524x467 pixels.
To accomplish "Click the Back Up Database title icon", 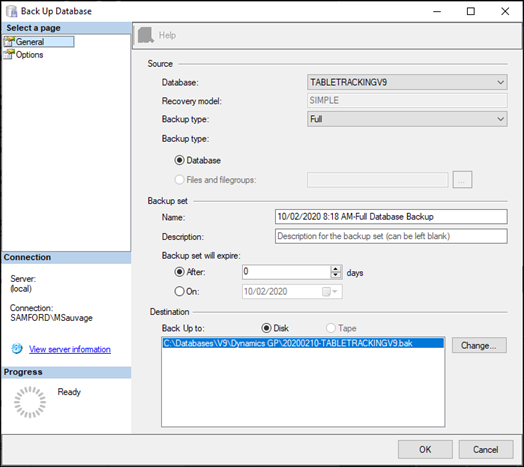I will (x=11, y=11).
